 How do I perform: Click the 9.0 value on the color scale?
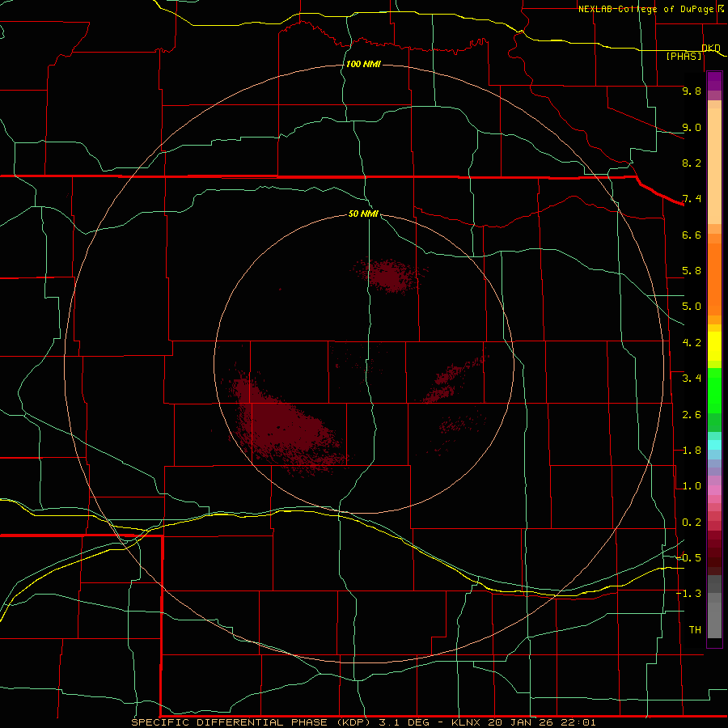coord(692,127)
